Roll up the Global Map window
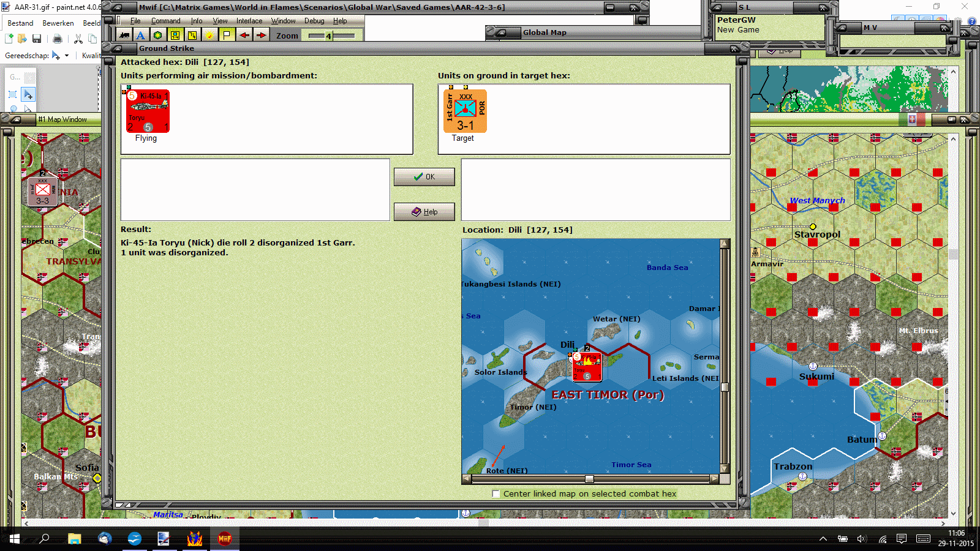Screen dimensions: 980x551 click(x=502, y=32)
